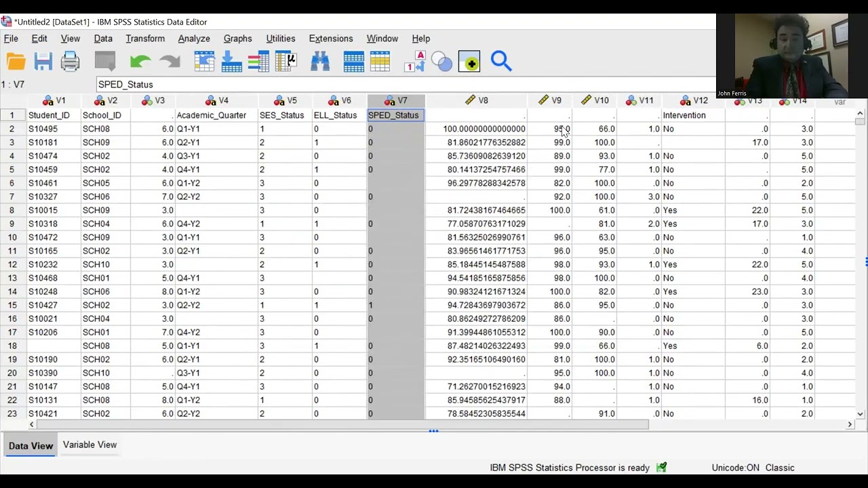Select the Student_ID cell in row 1
This screenshot has height=488, width=868.
pyautogui.click(x=53, y=115)
